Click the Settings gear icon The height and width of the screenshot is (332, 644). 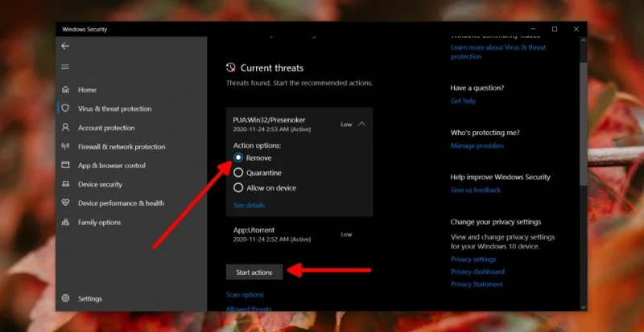pos(65,298)
